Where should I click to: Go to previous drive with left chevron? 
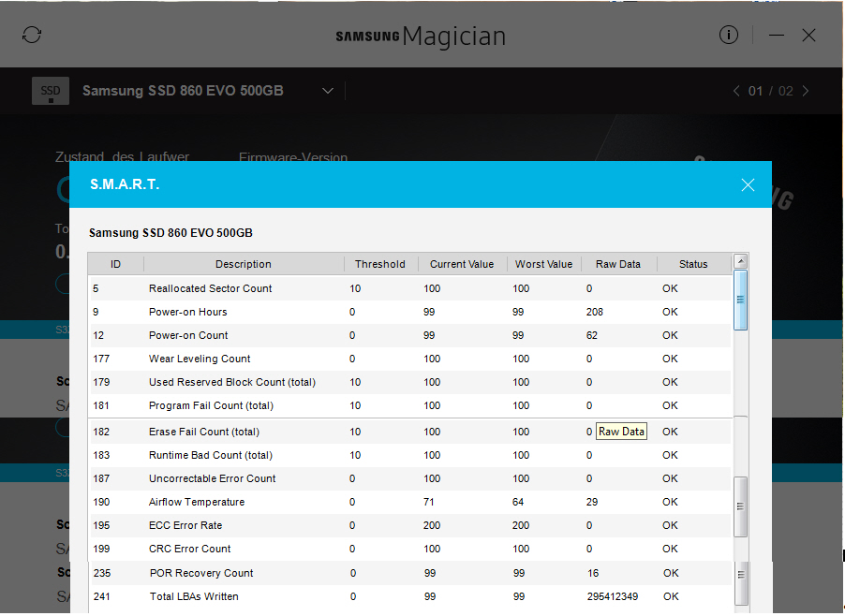736,91
